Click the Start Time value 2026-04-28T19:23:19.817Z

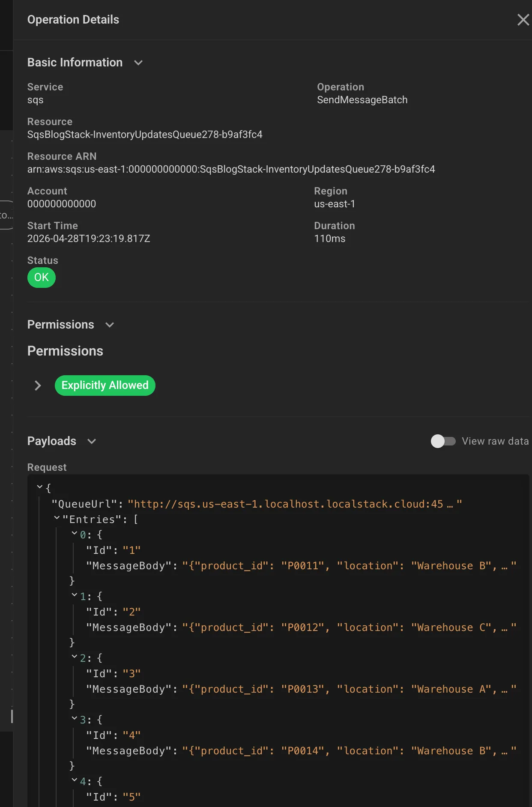[89, 239]
